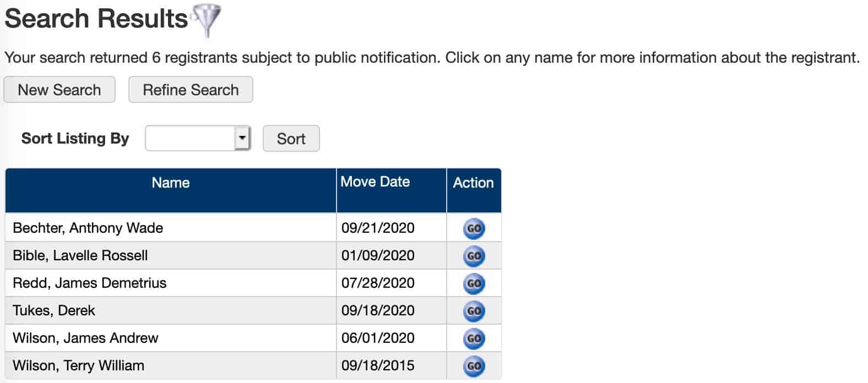Click the Refine Search button
Image resolution: width=868 pixels, height=383 pixels.
(191, 90)
